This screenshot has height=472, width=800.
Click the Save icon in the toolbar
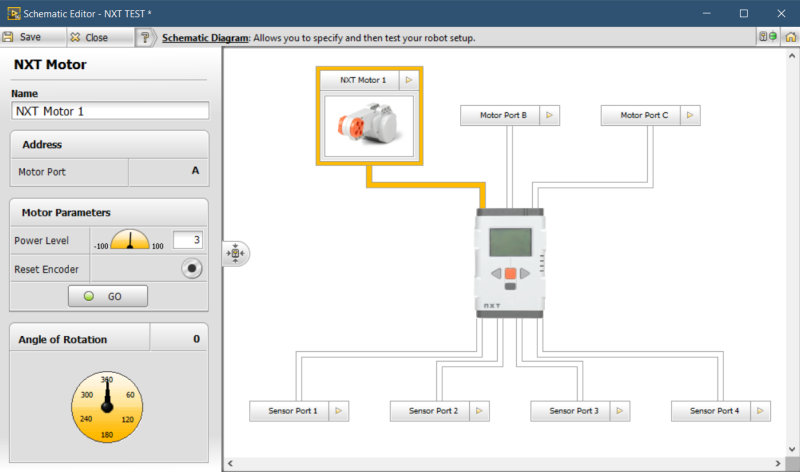[x=8, y=37]
